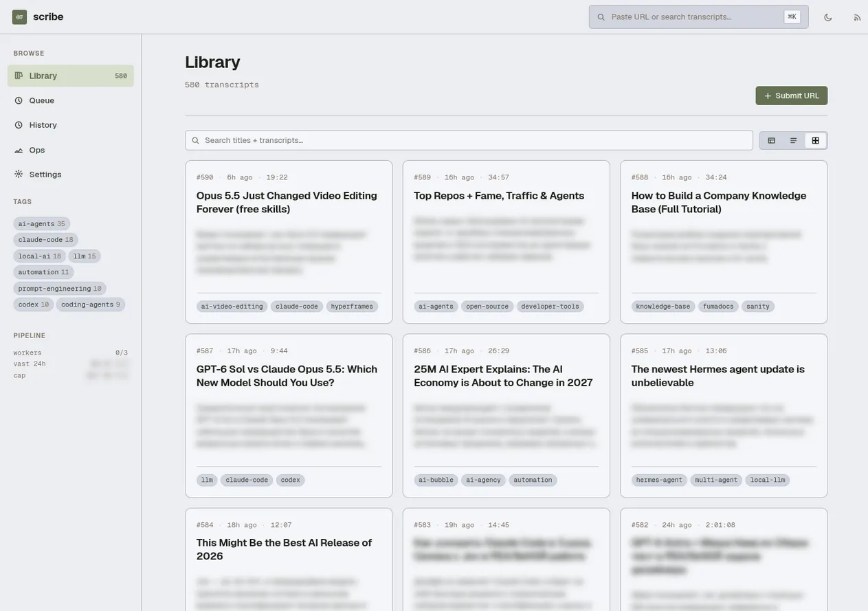Filter by prompt-engineering tag
This screenshot has height=611, width=868.
click(60, 289)
